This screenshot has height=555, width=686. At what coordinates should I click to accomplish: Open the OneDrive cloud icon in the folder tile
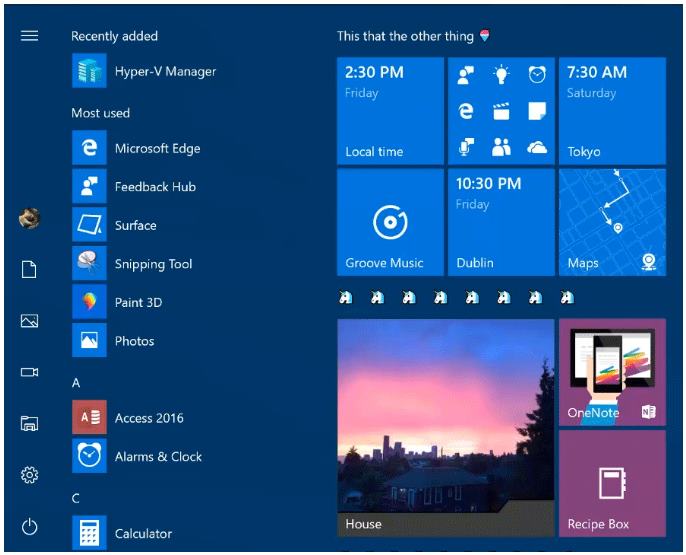(537, 147)
